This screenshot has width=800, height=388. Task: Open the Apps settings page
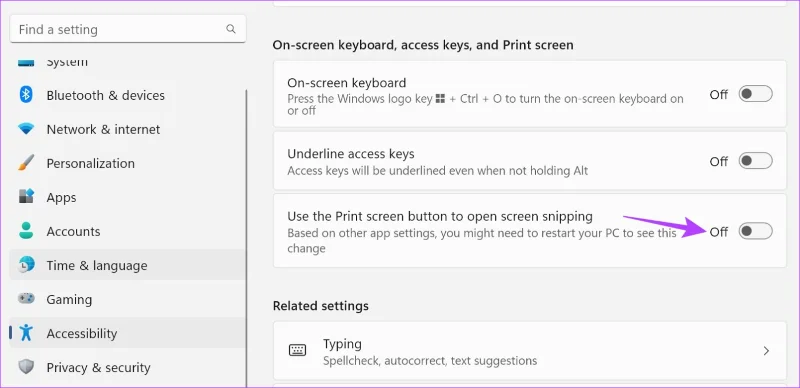pos(128,197)
